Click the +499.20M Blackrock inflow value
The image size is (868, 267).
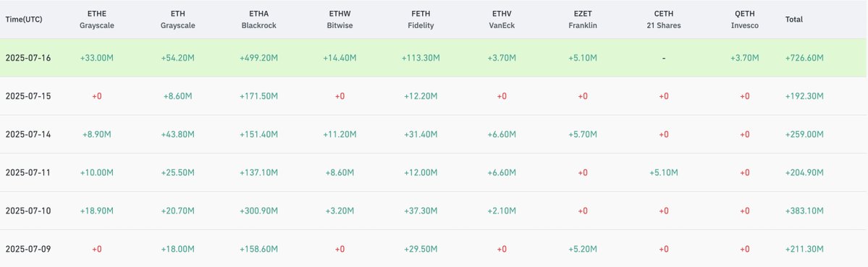(x=258, y=57)
